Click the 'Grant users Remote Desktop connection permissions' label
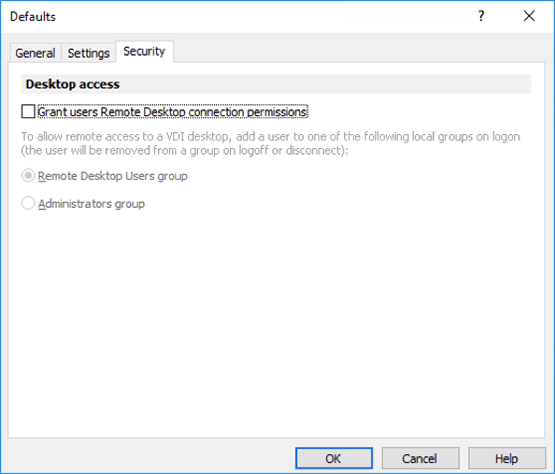The height and width of the screenshot is (474, 555). coord(172,112)
